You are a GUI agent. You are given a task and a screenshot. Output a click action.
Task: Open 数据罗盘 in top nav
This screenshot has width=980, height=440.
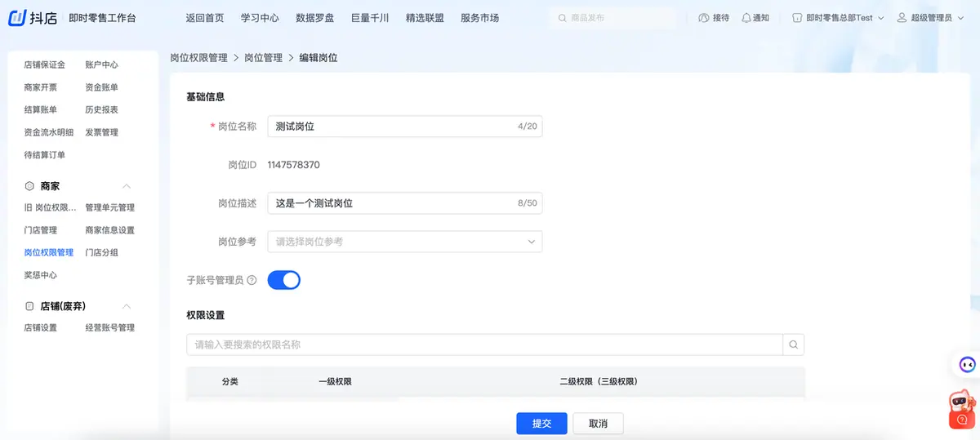pyautogui.click(x=315, y=18)
